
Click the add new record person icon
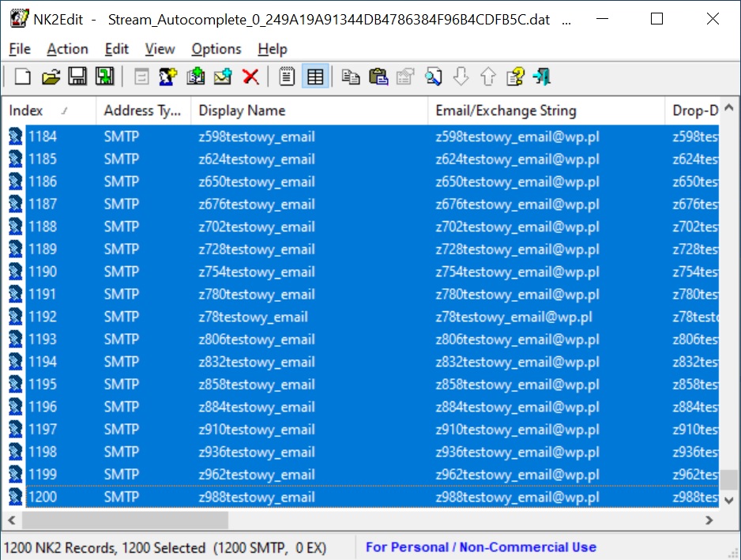(x=167, y=77)
